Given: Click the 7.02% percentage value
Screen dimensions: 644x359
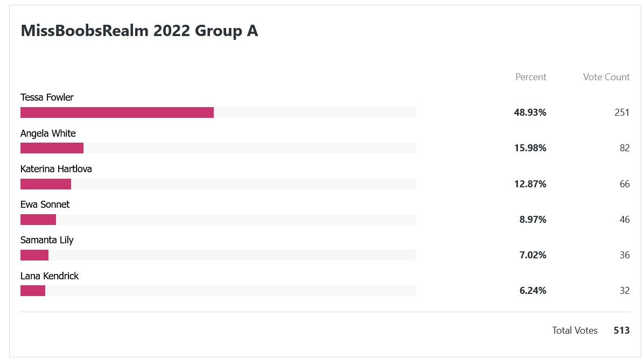Looking at the screenshot, I should tap(533, 255).
